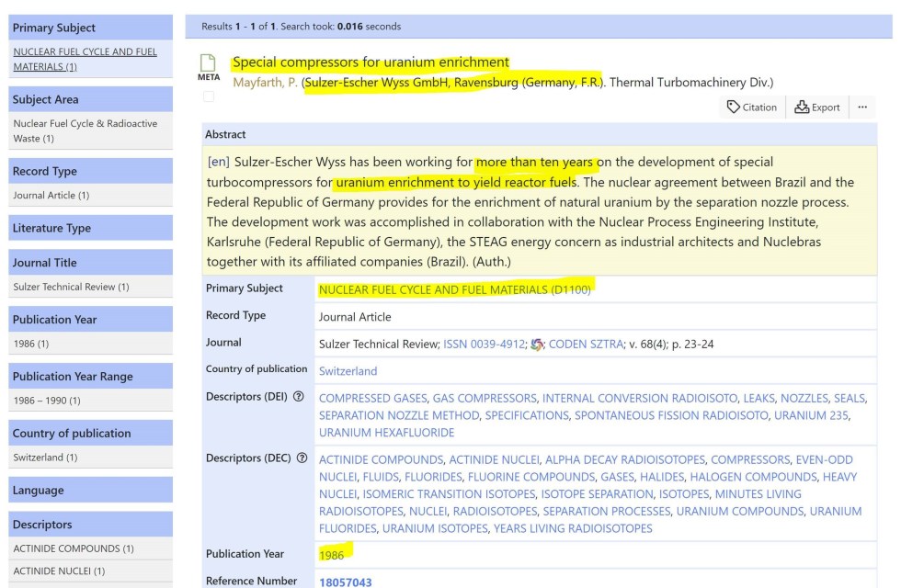This screenshot has width=901, height=588.
Task: Click author link Mayfarth, P.
Action: (x=265, y=82)
